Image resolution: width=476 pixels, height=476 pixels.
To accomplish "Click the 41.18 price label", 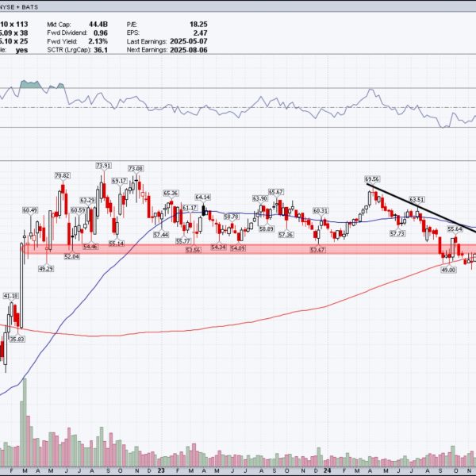I will click(10, 296).
